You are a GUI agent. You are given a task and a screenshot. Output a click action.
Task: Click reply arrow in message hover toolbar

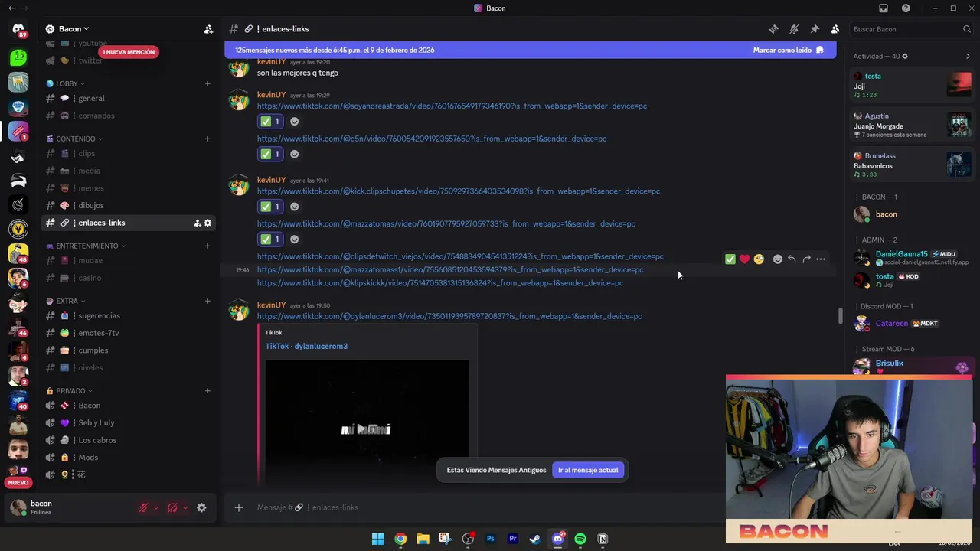(792, 259)
